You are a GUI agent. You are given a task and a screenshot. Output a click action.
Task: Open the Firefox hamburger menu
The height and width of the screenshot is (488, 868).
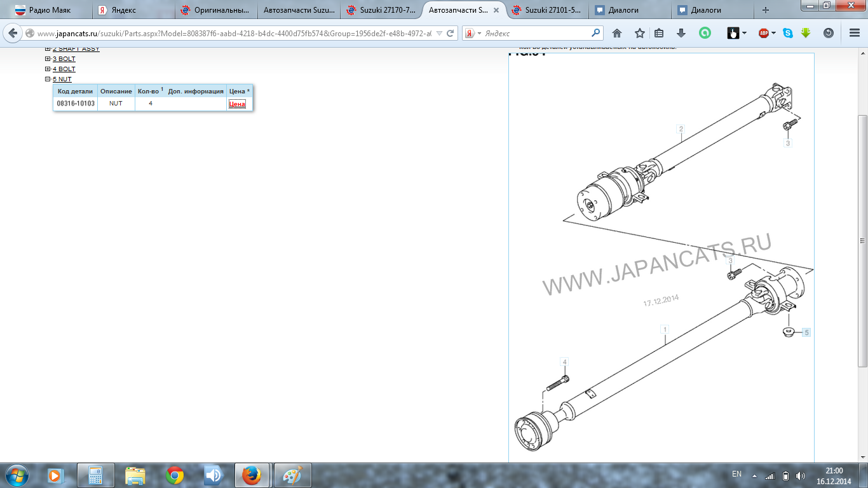click(x=854, y=33)
